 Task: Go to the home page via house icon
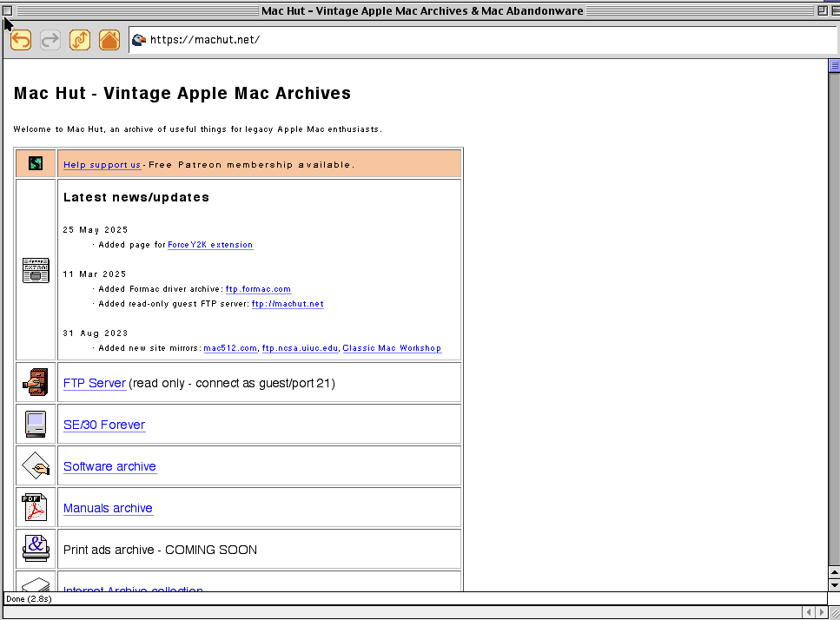[109, 40]
